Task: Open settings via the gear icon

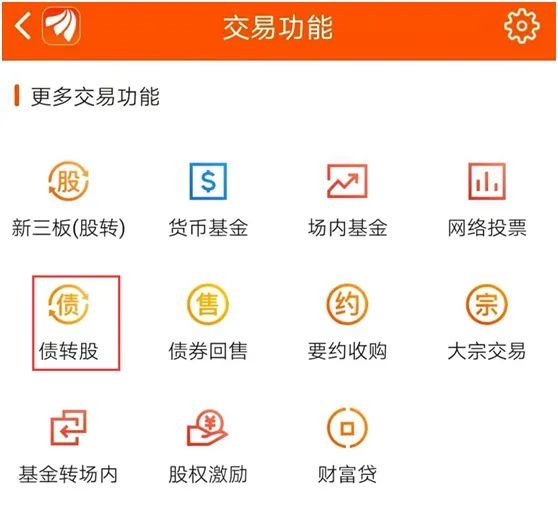Action: coord(521,26)
